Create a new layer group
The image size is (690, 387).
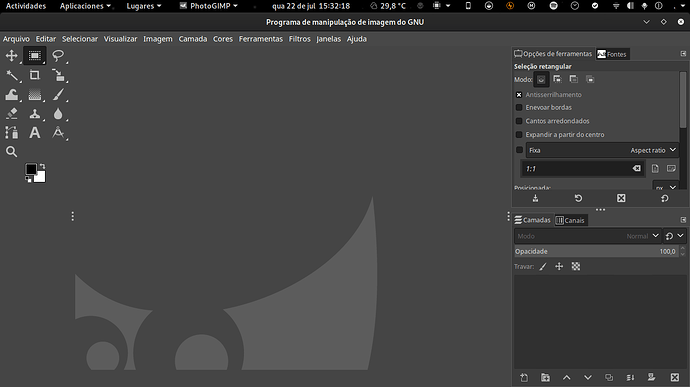click(545, 377)
